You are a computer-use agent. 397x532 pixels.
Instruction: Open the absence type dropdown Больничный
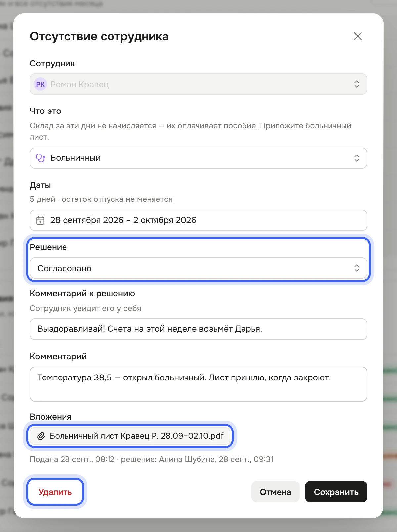(x=198, y=158)
